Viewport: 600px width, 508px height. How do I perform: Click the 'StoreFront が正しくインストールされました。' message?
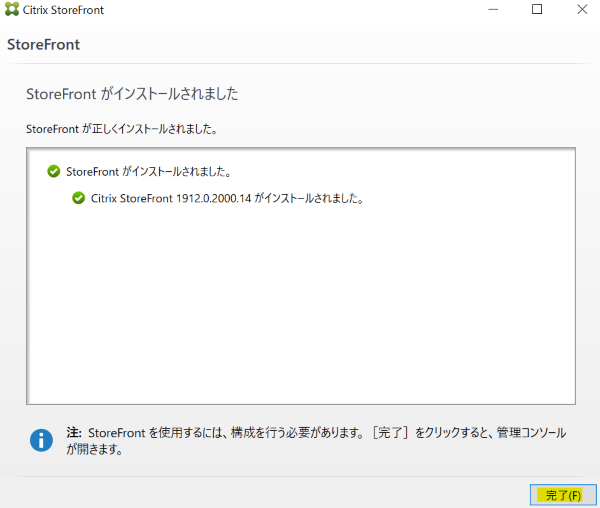[122, 129]
